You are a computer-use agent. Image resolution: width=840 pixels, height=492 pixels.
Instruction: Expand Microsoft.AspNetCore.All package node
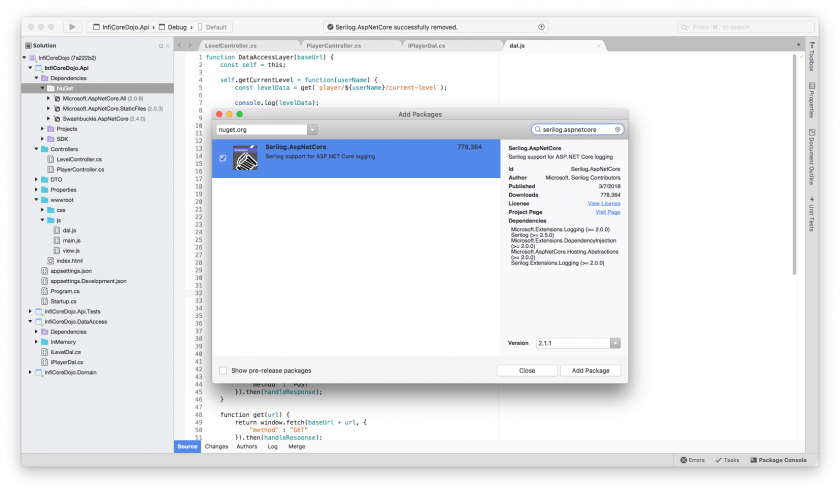click(x=48, y=99)
